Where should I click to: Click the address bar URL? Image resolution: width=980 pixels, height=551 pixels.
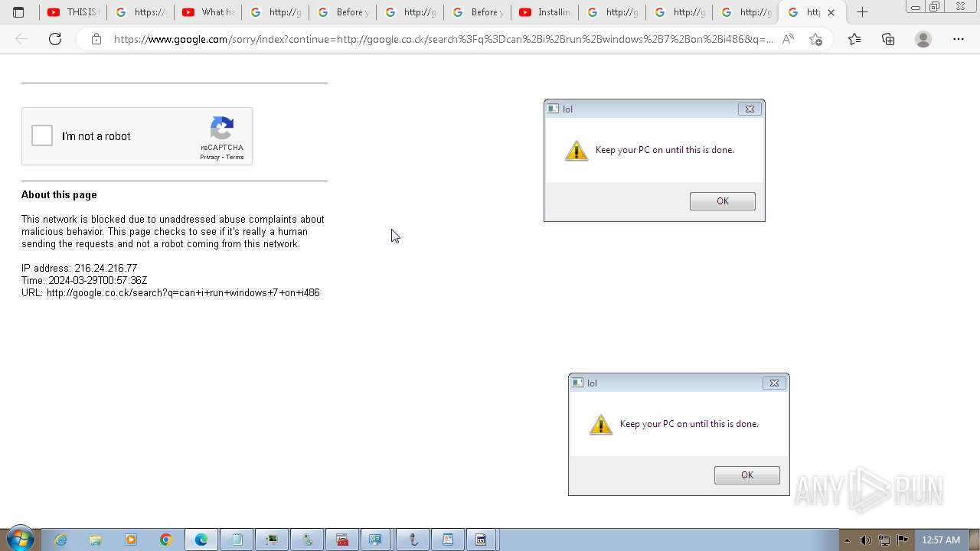tap(443, 39)
